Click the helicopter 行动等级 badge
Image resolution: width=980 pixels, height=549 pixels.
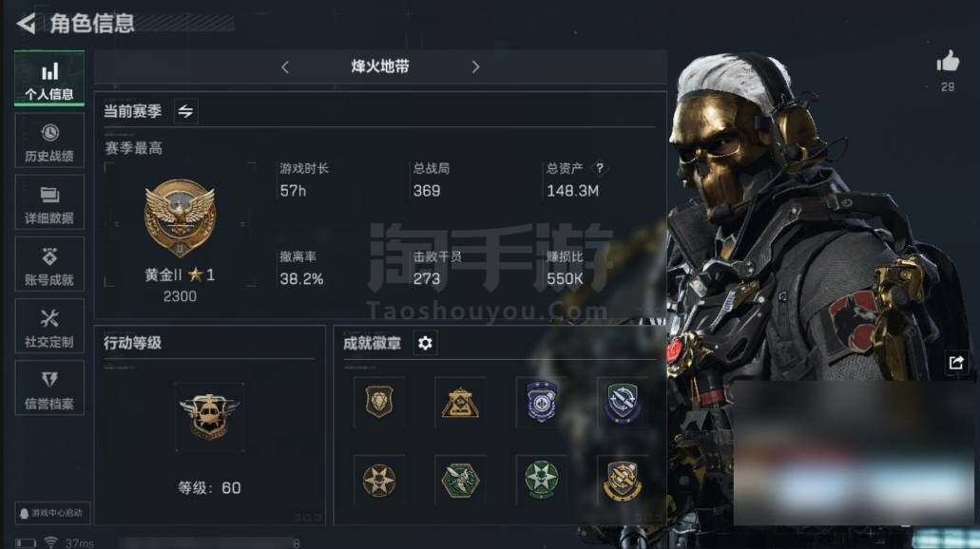pos(209,417)
